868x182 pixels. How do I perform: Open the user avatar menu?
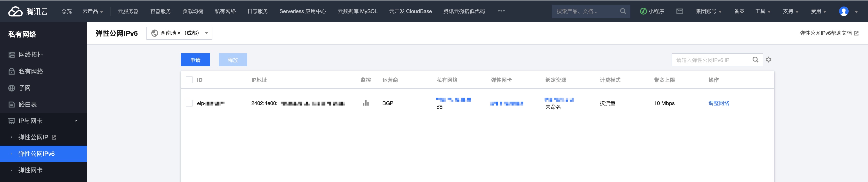click(x=844, y=11)
